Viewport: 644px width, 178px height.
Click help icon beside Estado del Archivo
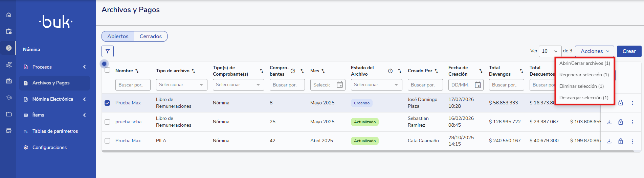coord(390,71)
